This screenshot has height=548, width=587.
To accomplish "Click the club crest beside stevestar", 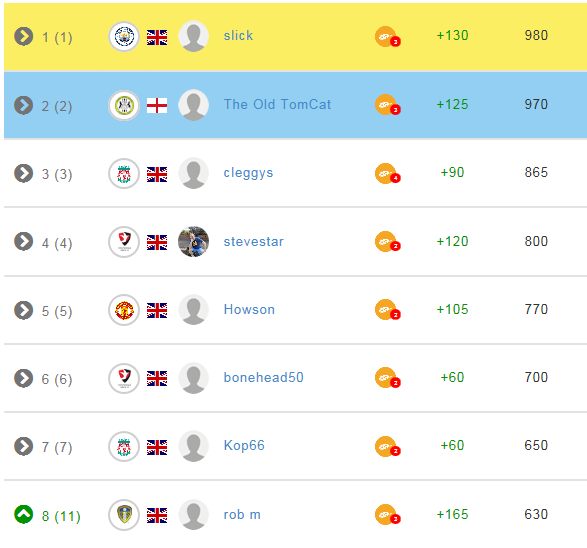I will pos(124,242).
